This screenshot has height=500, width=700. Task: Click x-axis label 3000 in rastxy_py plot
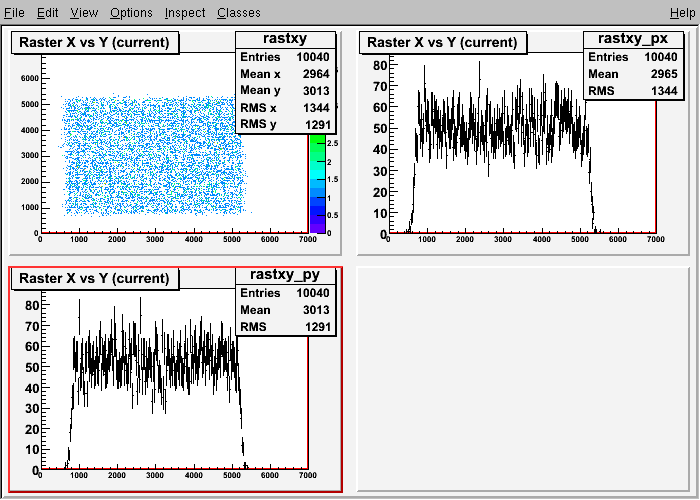pos(155,475)
